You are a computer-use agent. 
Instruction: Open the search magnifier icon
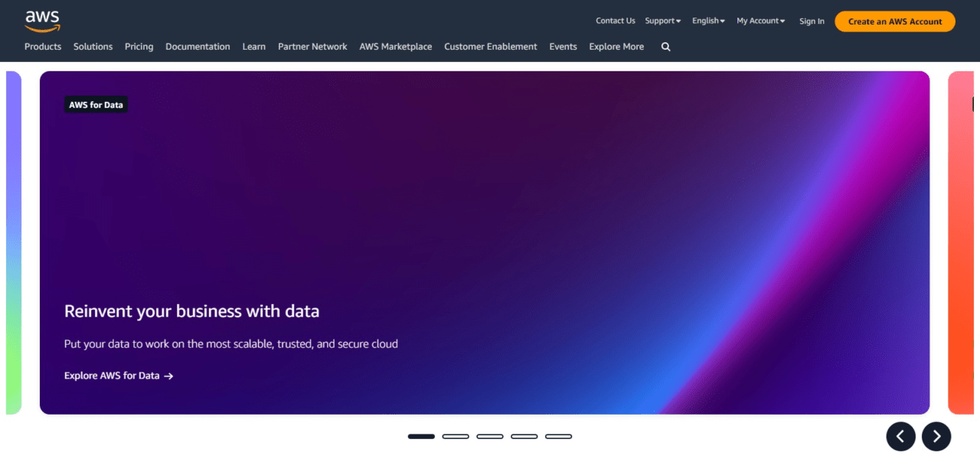[x=665, y=47]
